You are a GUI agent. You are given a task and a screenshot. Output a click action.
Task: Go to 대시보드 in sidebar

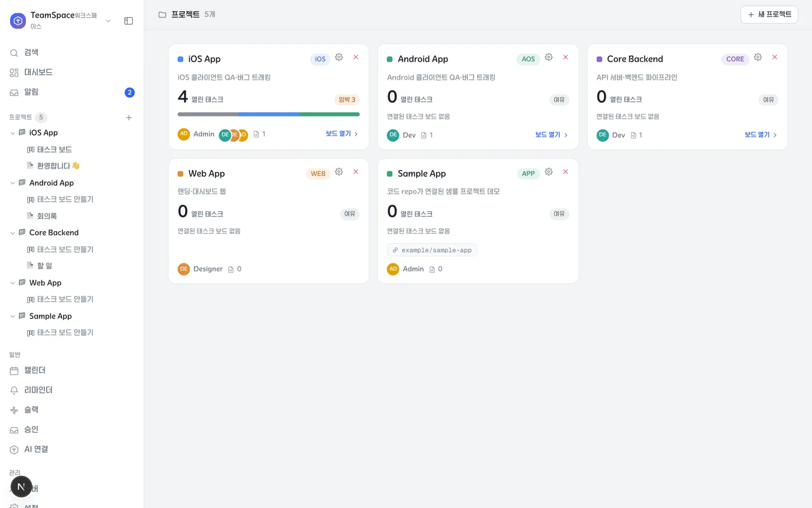[x=72, y=72]
